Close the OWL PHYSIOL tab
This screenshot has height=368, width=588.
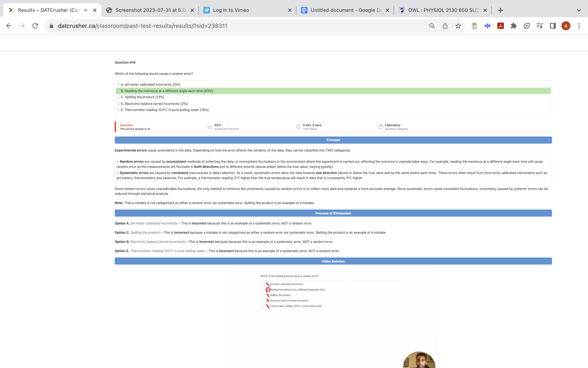(485, 10)
